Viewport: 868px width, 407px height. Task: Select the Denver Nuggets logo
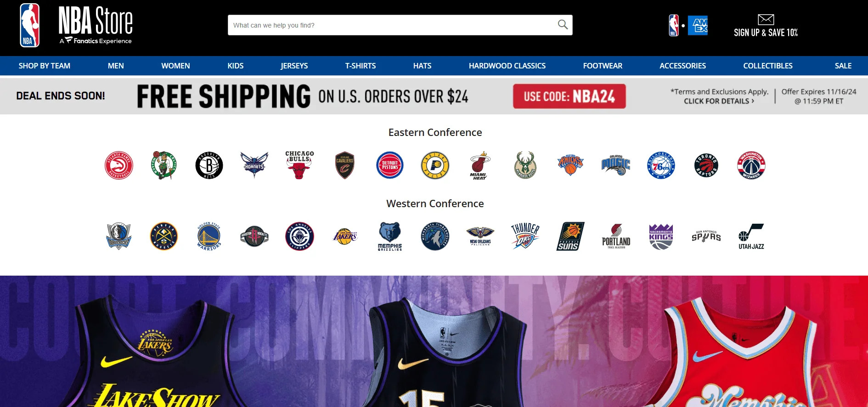click(164, 237)
